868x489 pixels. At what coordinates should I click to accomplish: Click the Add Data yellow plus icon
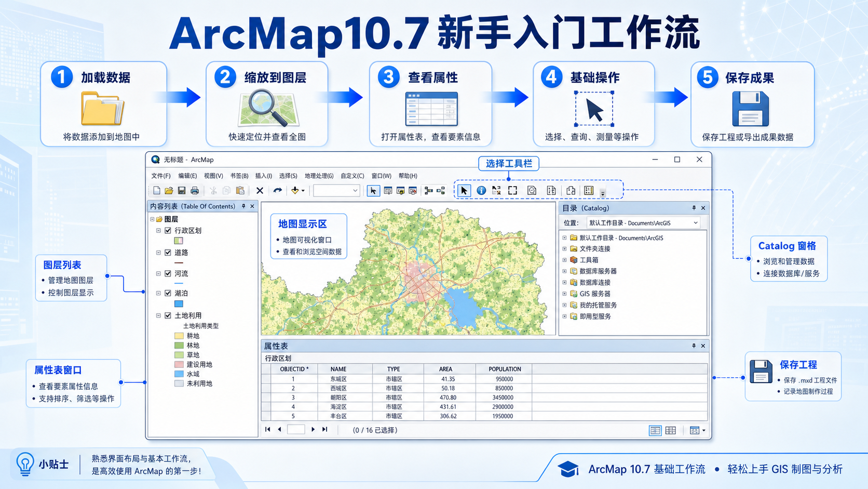coord(295,191)
